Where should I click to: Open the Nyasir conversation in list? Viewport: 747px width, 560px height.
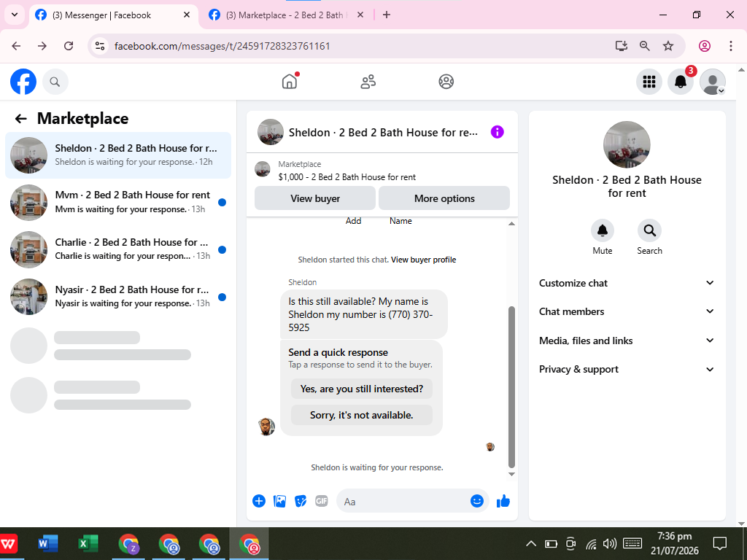point(118,297)
